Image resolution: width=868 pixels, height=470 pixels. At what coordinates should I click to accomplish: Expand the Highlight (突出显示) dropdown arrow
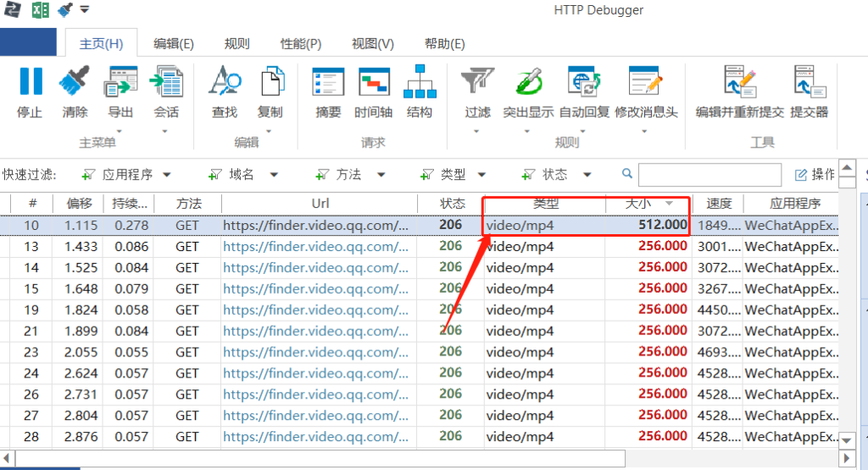click(527, 131)
